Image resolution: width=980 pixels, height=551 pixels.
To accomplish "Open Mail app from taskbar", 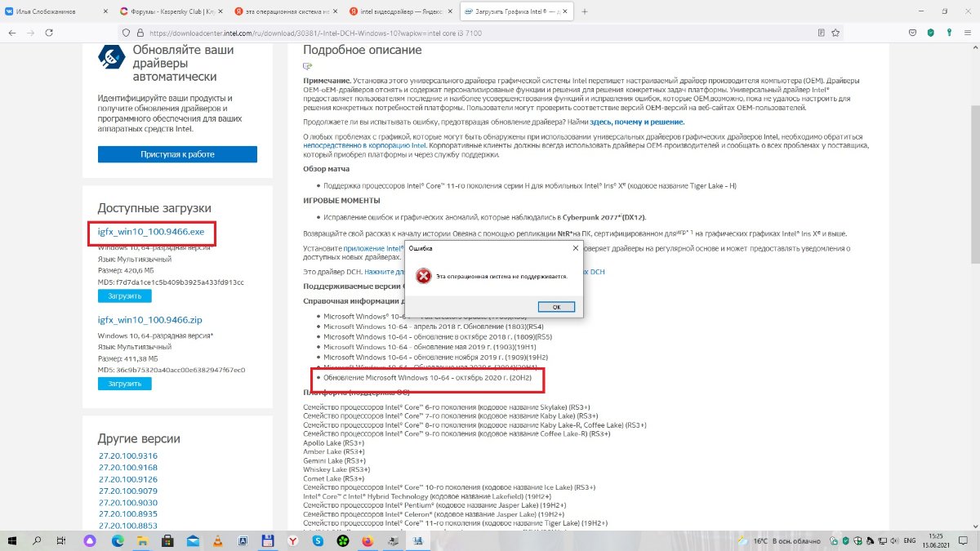I will click(x=193, y=540).
